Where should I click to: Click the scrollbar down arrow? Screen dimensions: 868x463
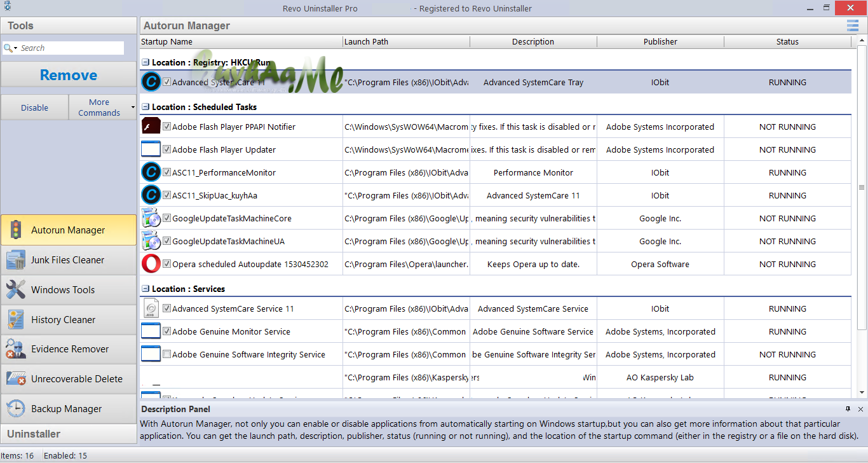coord(862,392)
